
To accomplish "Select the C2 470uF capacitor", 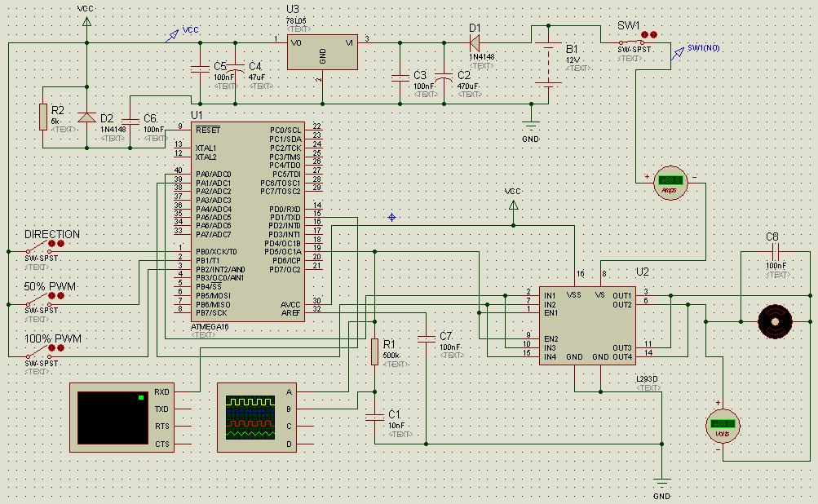I will (x=443, y=77).
